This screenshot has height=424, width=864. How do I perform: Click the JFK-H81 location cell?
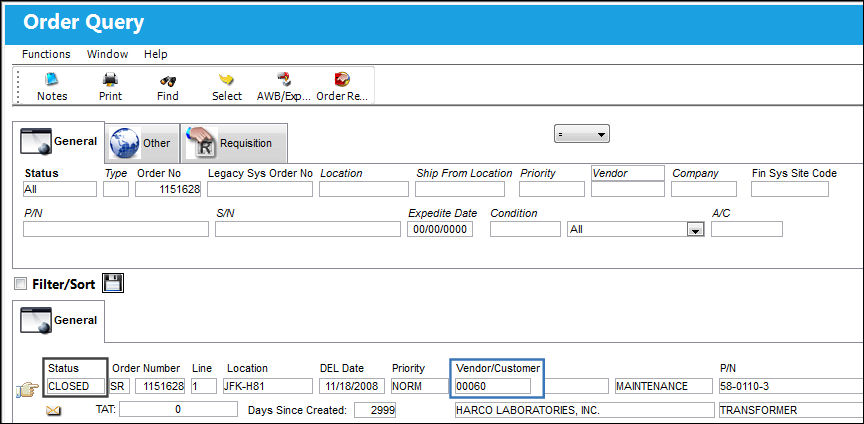pos(267,386)
